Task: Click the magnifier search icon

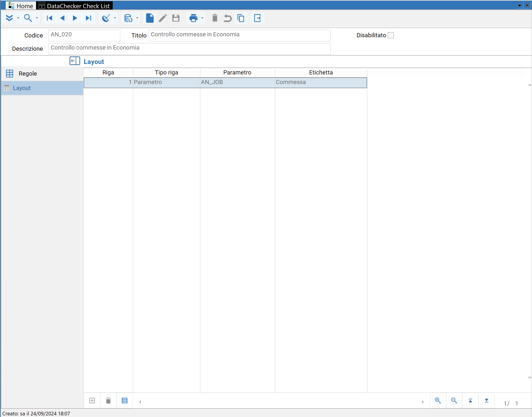Action: 28,18
